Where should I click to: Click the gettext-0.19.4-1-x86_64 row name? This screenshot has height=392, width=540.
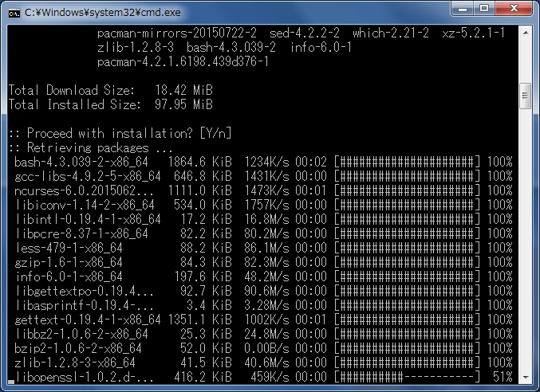coord(88,319)
